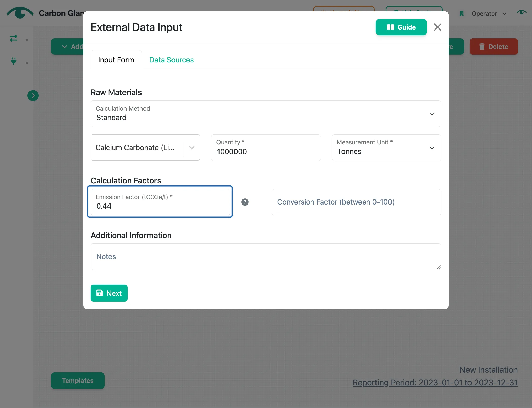Click the 'New Installation' text
The width and height of the screenshot is (532, 408).
(488, 370)
